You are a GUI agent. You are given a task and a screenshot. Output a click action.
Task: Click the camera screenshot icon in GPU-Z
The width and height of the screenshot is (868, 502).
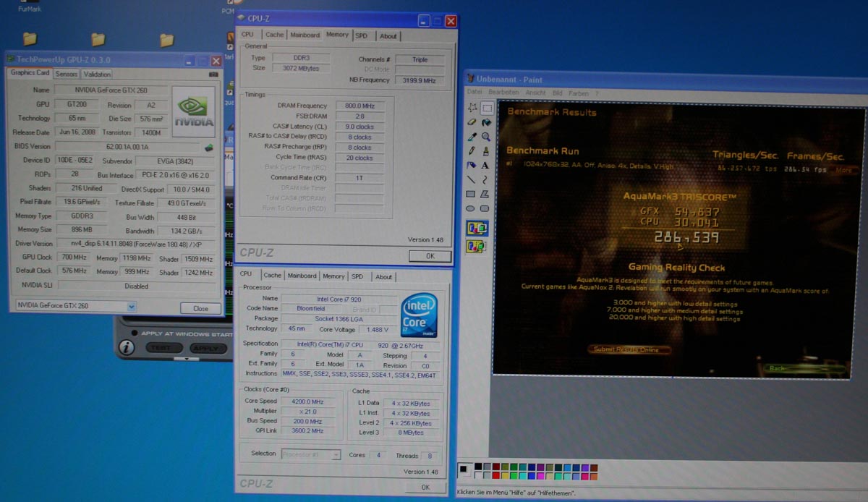click(x=213, y=75)
